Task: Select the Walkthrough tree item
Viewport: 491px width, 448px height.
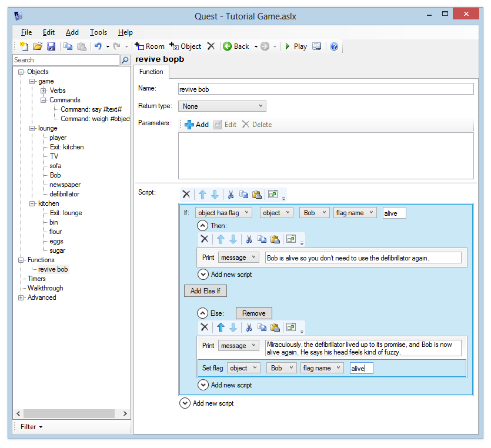Action: click(x=45, y=288)
